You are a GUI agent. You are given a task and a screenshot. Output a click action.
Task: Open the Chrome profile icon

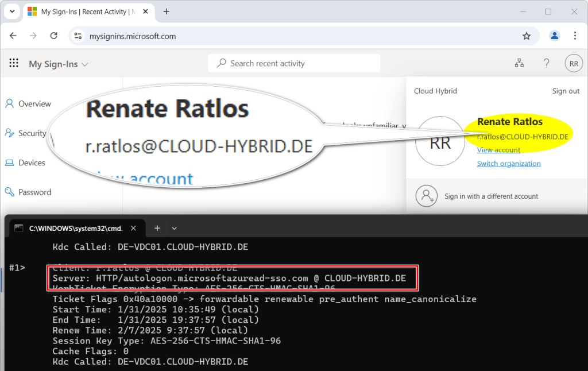tap(554, 36)
